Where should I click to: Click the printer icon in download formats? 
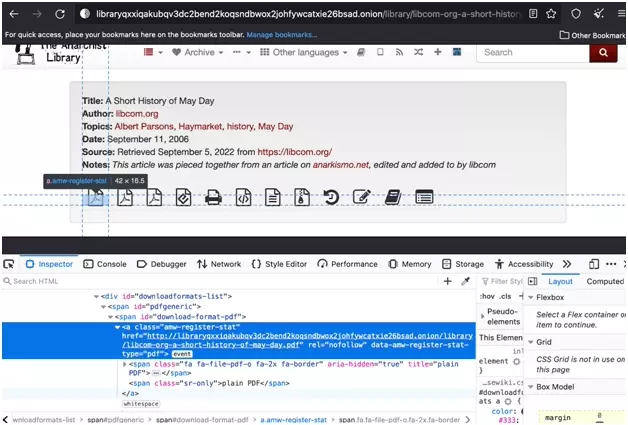pyautogui.click(x=213, y=197)
